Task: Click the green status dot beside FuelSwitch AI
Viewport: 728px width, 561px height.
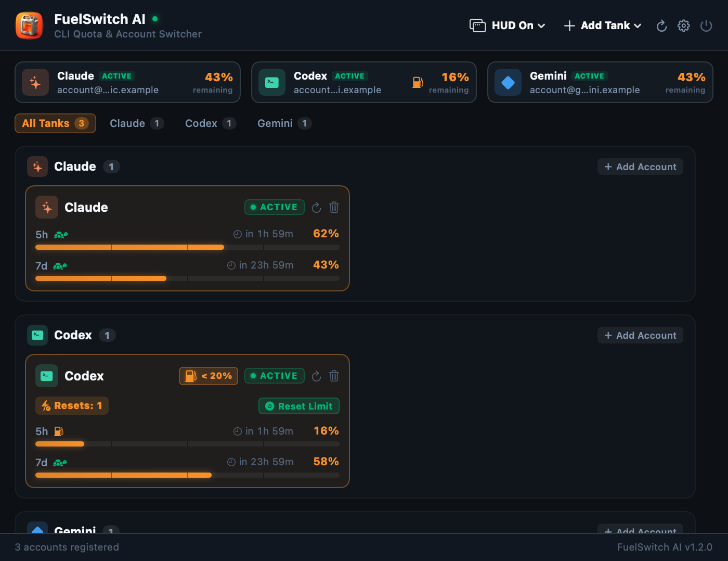Action: coord(155,19)
